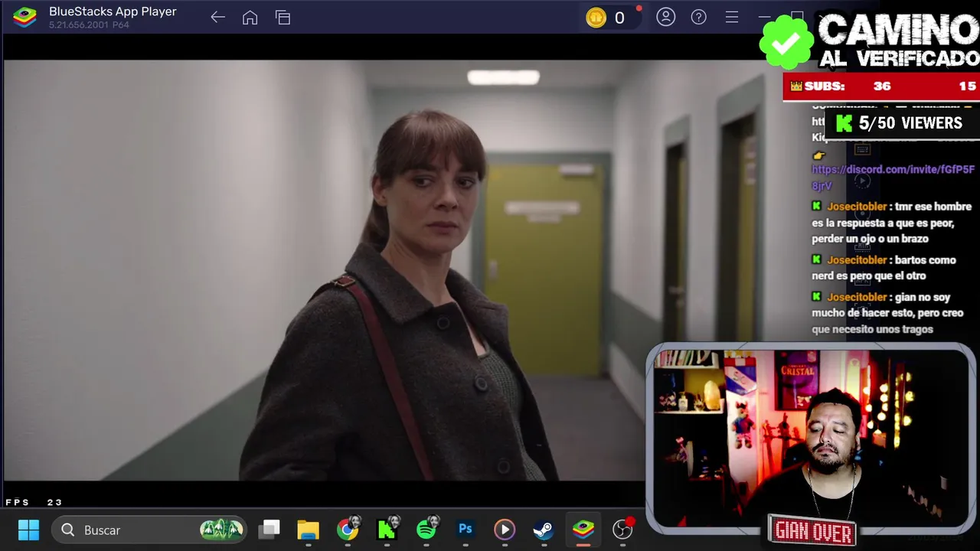
Task: Click the GIAN OVER name tag
Action: pyautogui.click(x=812, y=530)
